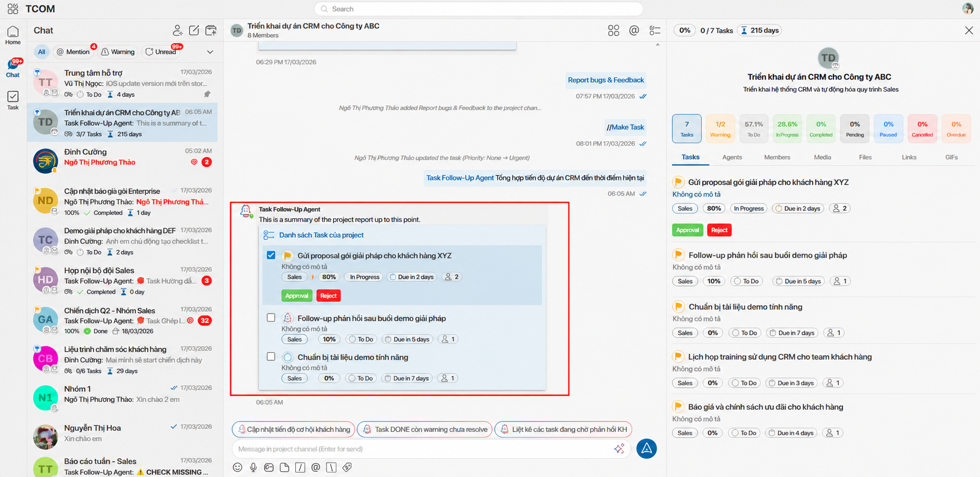980x477 pixels.
Task: Check the Chuẩn bị tài liệu demo checkbox
Action: tap(271, 357)
